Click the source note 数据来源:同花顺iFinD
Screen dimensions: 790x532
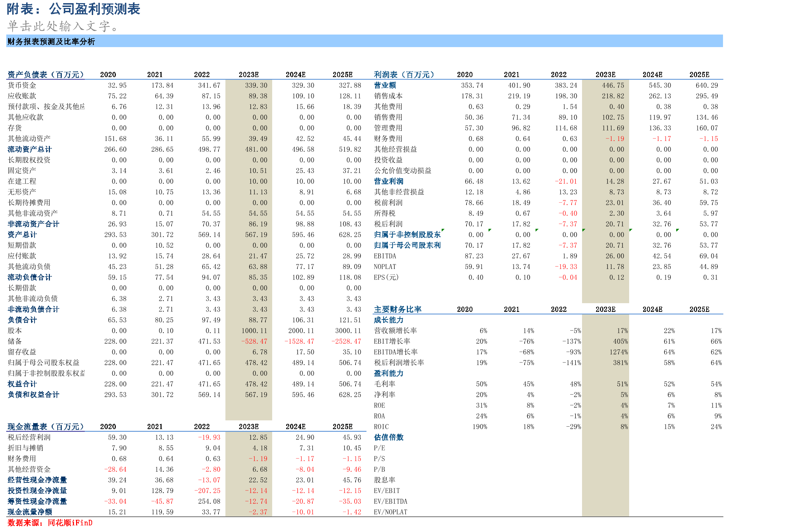[50, 523]
